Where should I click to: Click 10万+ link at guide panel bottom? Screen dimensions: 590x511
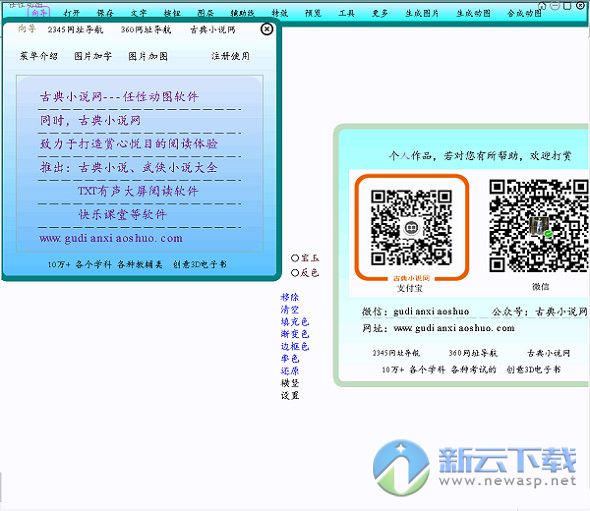coord(59,264)
